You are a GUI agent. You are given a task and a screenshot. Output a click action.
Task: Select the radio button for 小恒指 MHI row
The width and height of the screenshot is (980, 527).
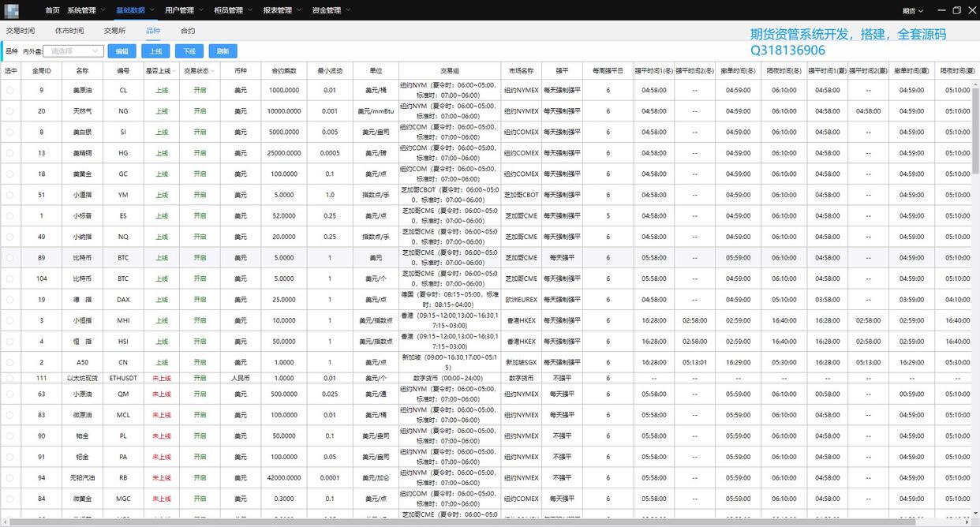coord(10,320)
